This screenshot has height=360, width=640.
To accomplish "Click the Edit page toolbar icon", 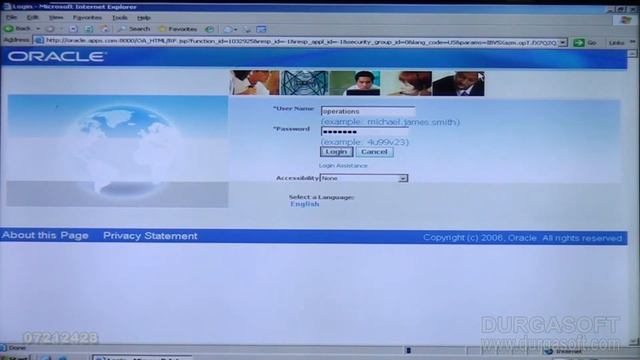I will coord(261,29).
